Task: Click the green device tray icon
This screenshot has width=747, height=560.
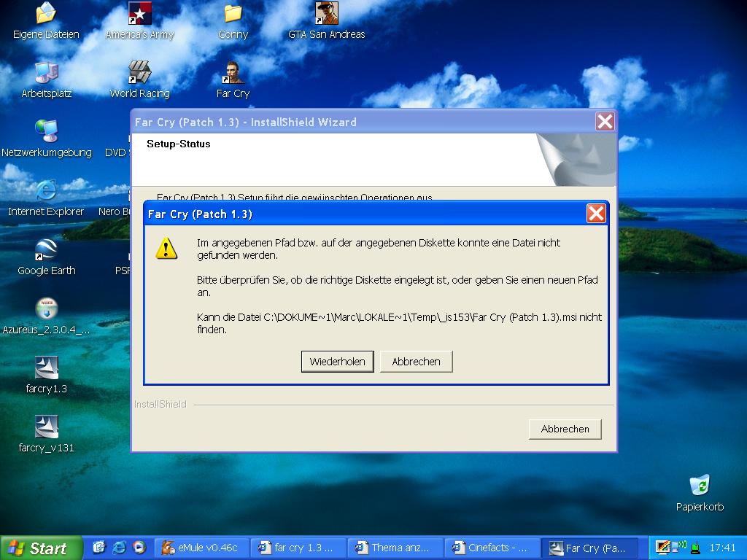Action: 695,548
